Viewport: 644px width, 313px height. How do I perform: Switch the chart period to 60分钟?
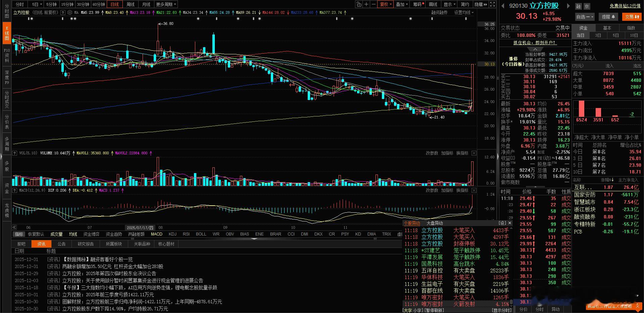(99, 4)
